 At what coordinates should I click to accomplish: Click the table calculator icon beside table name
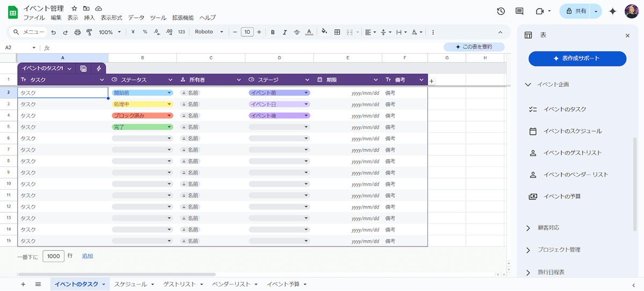coord(83,69)
